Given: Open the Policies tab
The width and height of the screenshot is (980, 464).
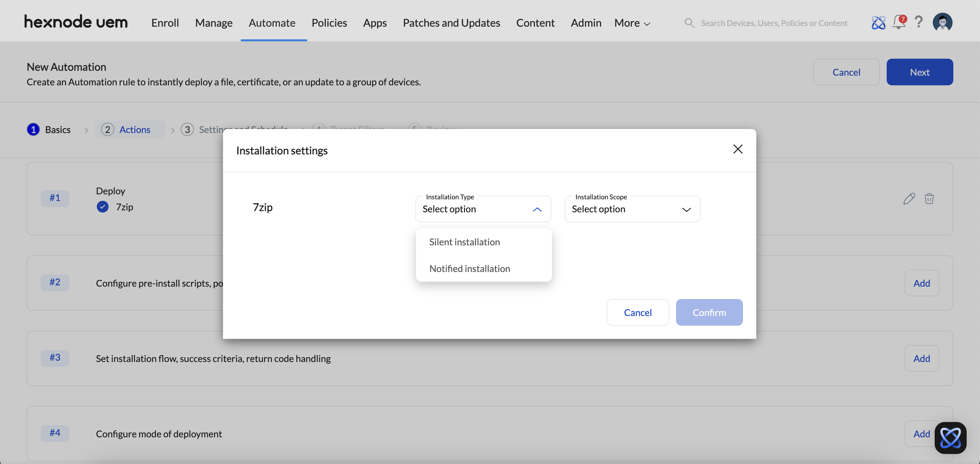Looking at the screenshot, I should coord(329,23).
